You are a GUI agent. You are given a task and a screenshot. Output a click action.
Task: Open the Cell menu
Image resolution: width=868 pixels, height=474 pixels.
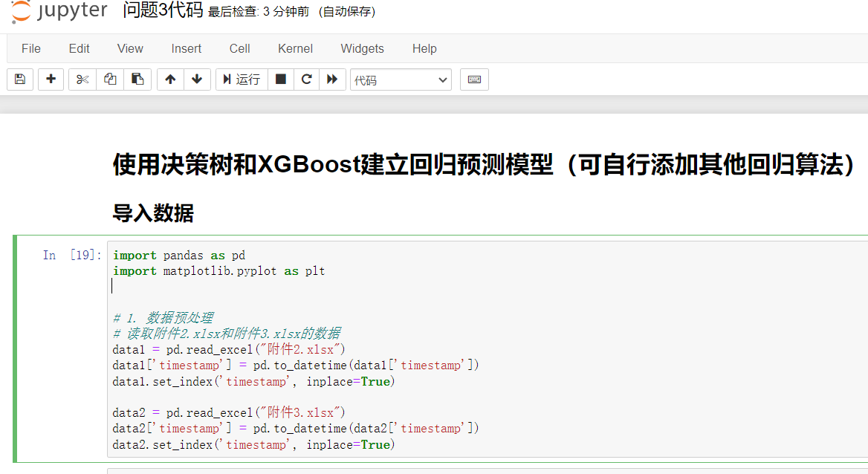click(x=240, y=49)
